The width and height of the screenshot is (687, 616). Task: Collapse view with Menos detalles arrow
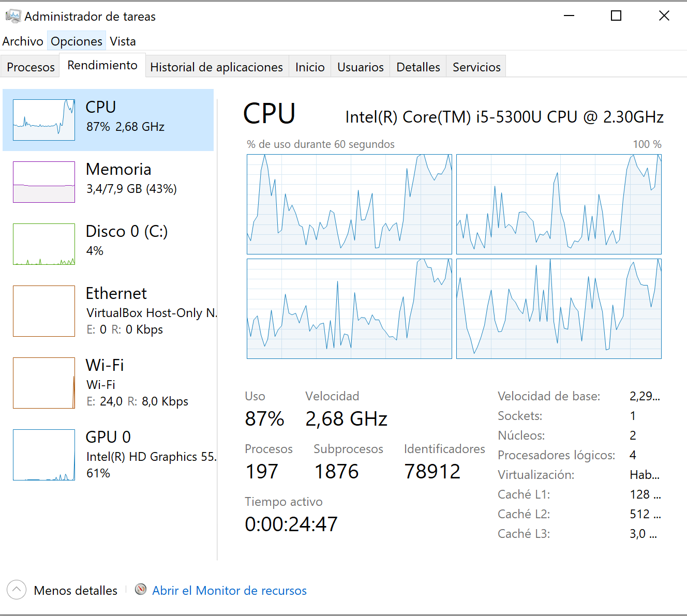(17, 590)
